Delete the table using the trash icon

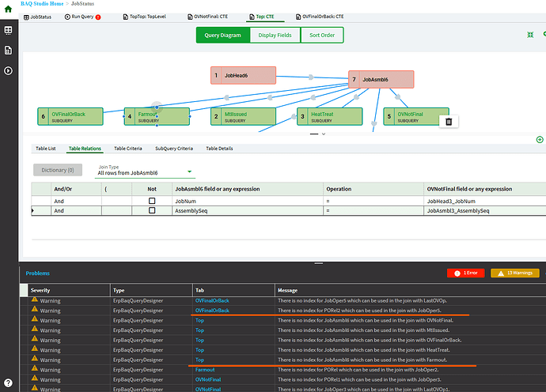pyautogui.click(x=449, y=121)
